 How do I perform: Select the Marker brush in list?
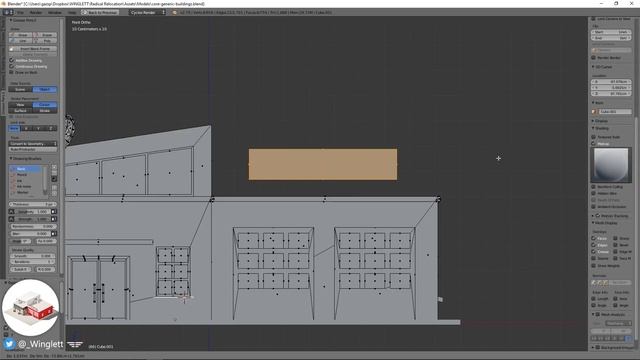[25, 192]
